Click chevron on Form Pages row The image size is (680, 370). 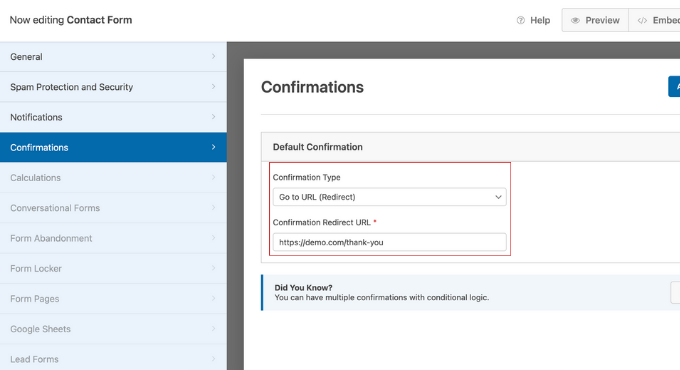point(213,298)
